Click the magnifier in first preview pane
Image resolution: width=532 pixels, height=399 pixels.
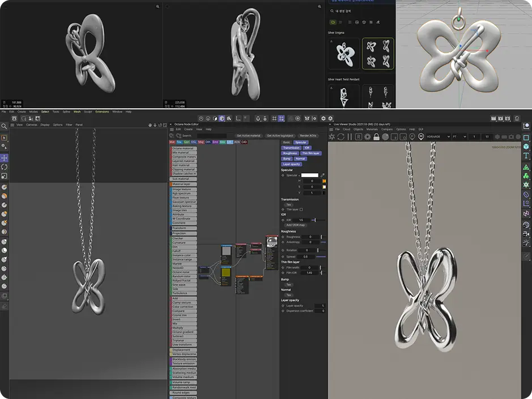click(158, 7)
